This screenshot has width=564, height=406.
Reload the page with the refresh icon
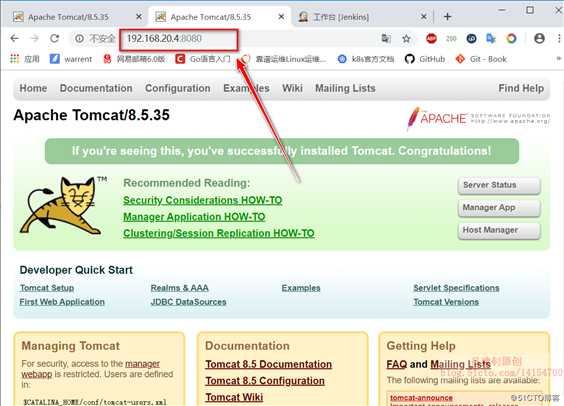[55, 38]
